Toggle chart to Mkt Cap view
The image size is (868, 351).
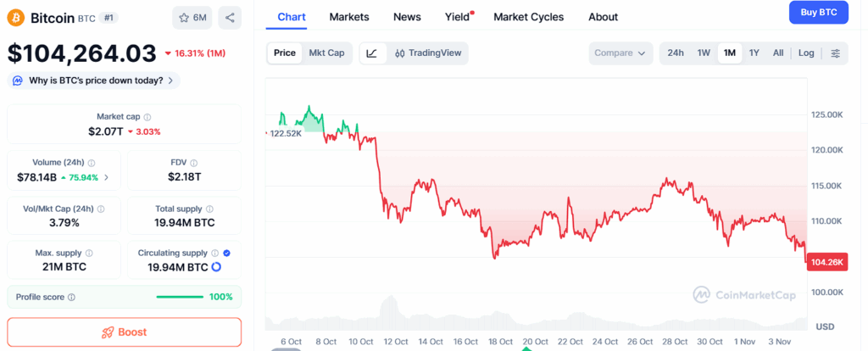pos(326,53)
